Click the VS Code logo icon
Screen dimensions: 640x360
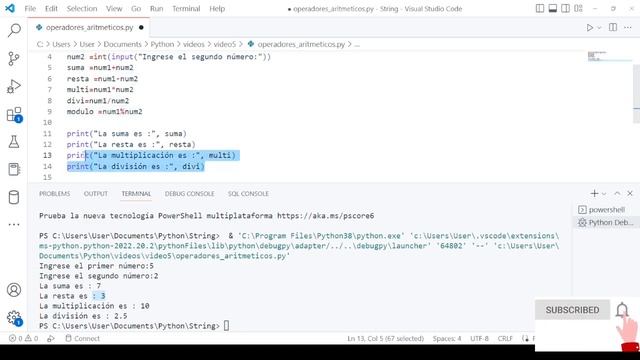(10, 8)
